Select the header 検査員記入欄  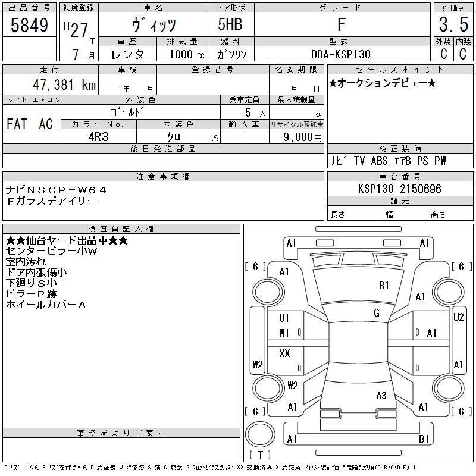coord(121,228)
